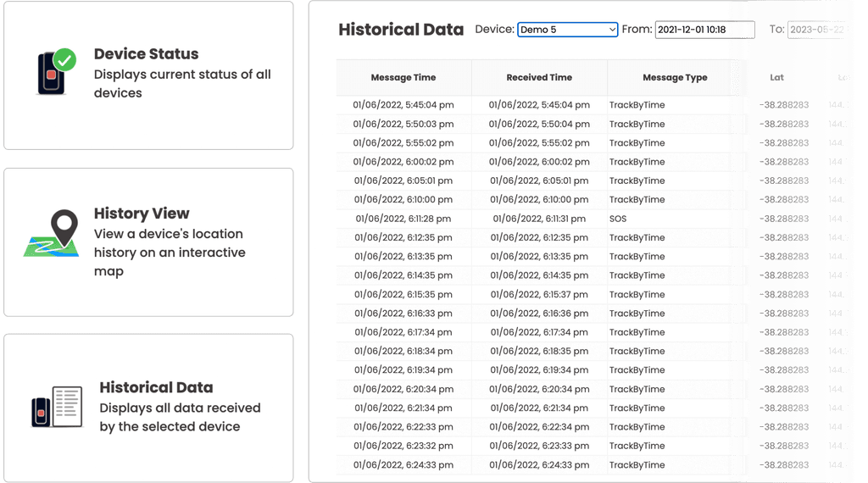Viewport: 868px width, 483px height.
Task: Select TrackByTime cell in 5:45:04 pm row
Action: 637,105
